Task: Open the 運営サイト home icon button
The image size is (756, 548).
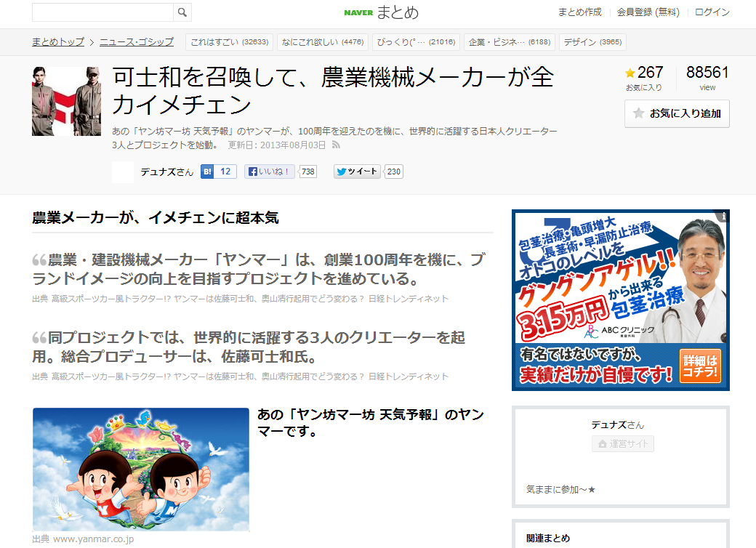Action: 623,444
